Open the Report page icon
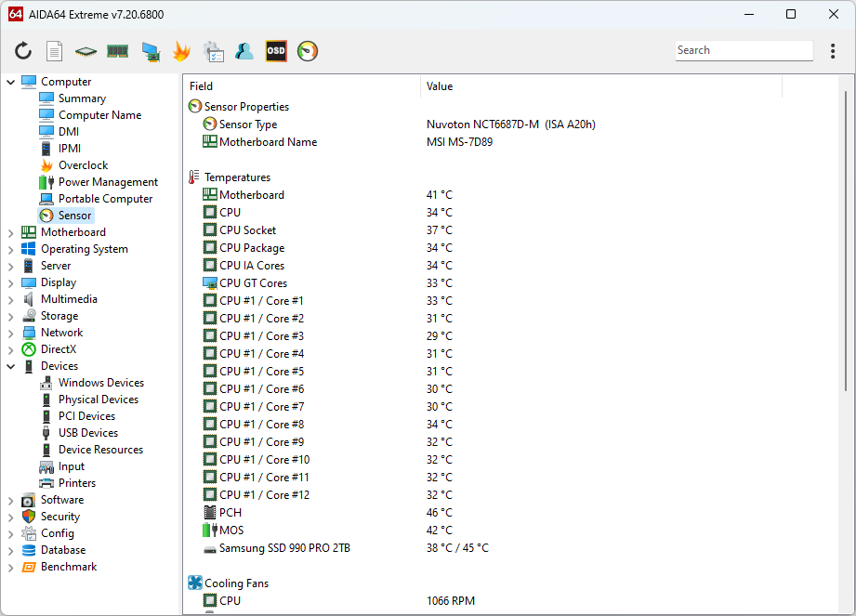 (x=55, y=51)
